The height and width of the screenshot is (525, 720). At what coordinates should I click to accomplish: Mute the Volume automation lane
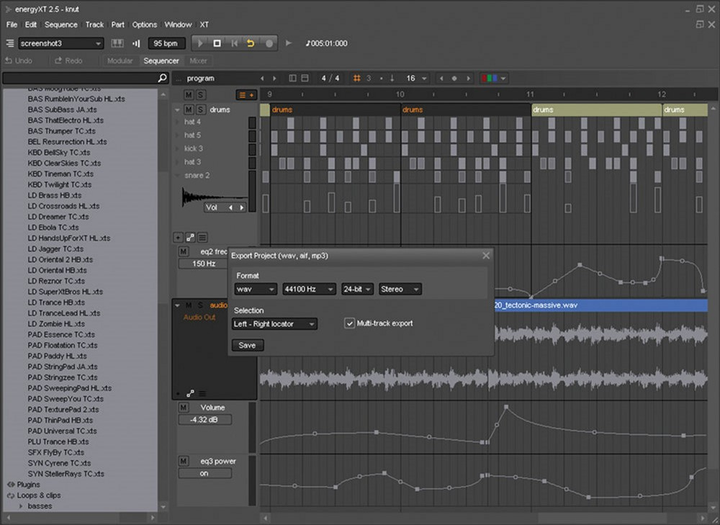coord(183,407)
